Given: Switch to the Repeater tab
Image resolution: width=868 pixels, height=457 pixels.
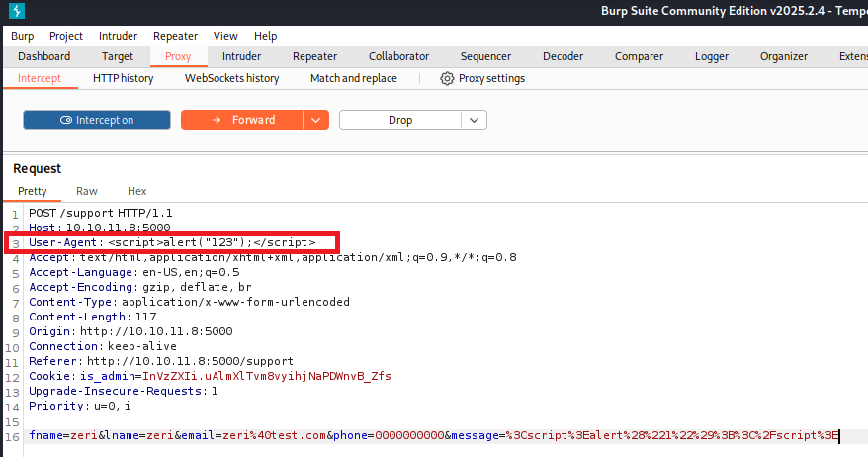Looking at the screenshot, I should [314, 56].
